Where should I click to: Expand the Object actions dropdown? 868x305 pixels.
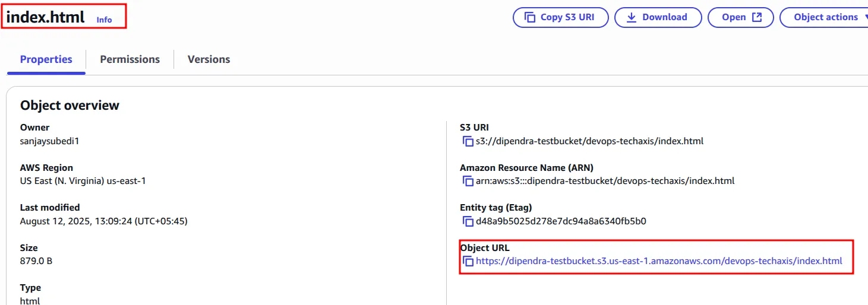(825, 17)
